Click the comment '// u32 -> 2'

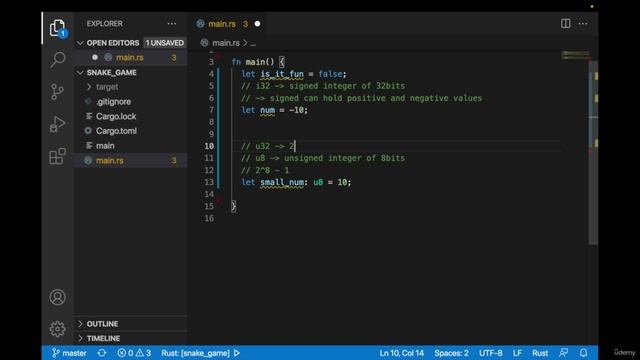[267, 146]
